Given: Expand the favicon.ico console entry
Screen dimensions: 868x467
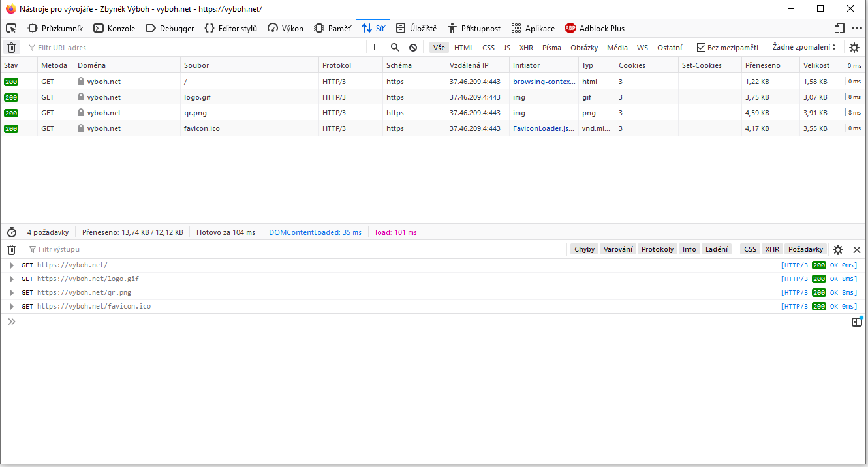Looking at the screenshot, I should [12, 307].
